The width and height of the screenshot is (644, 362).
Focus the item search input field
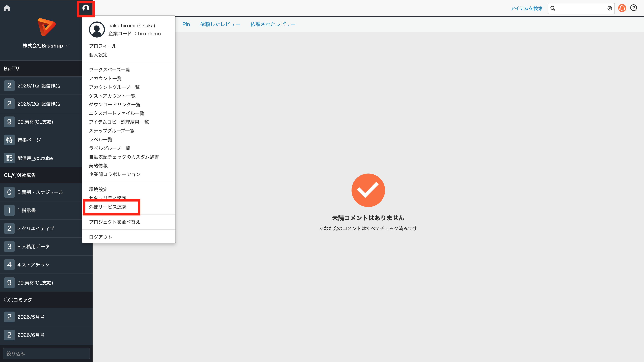[x=581, y=8]
